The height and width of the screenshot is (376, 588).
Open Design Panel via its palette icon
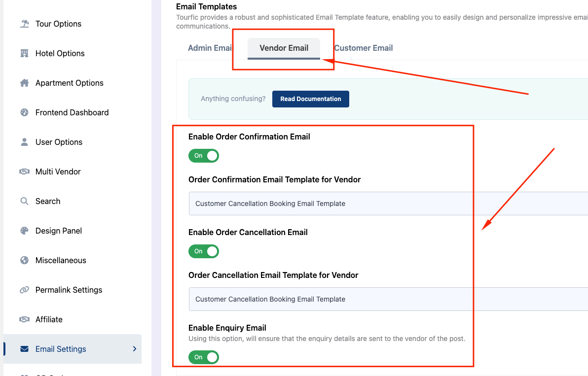click(x=24, y=230)
